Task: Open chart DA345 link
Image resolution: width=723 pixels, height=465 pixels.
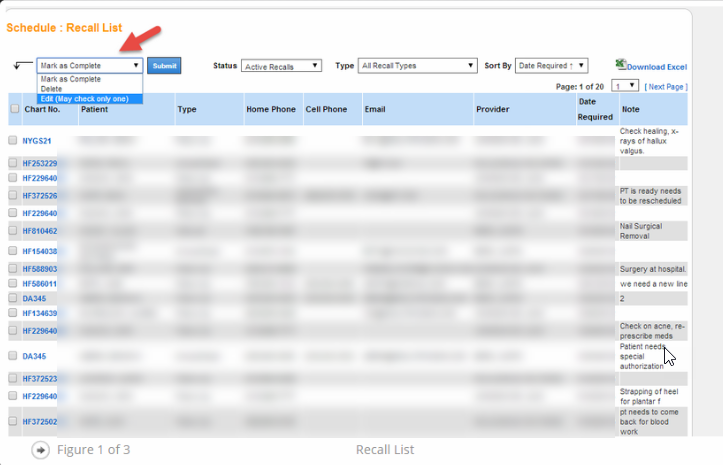Action: point(34,298)
